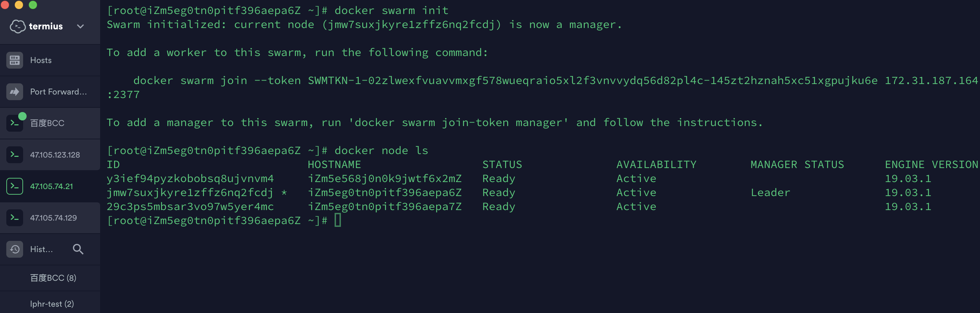This screenshot has width=980, height=313.
Task: Expand 百度BCC (8) history group
Action: pos(53,278)
